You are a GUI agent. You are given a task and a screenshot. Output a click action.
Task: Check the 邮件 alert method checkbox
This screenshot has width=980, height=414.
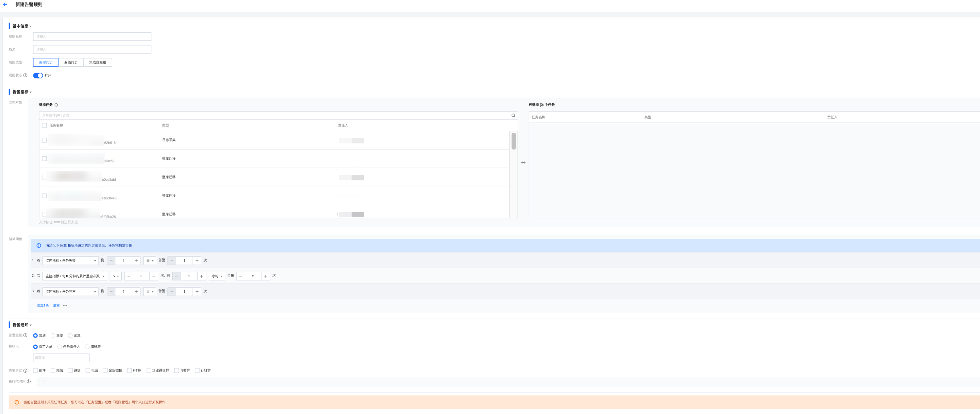pyautogui.click(x=35, y=370)
